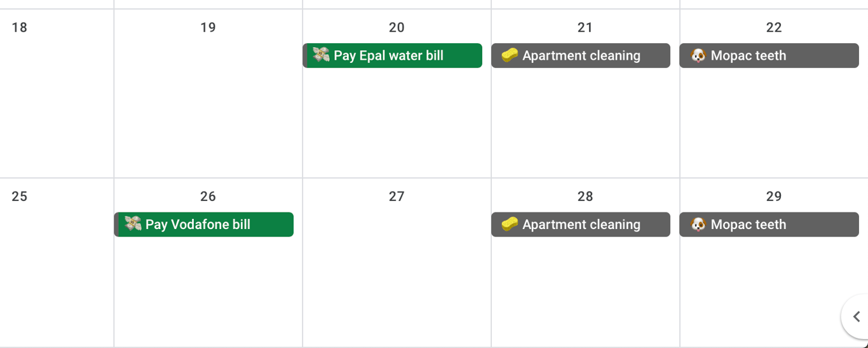
Task: Select date 27 in the calendar
Action: click(x=397, y=197)
